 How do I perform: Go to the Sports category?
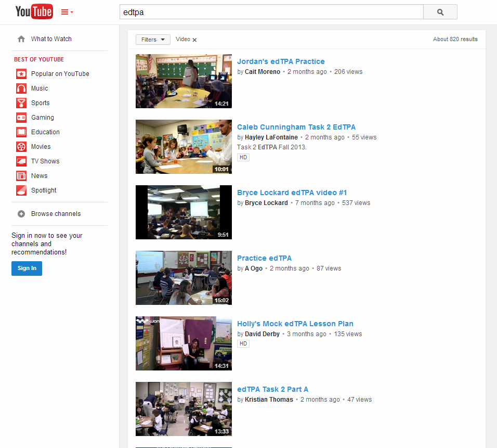tap(40, 103)
